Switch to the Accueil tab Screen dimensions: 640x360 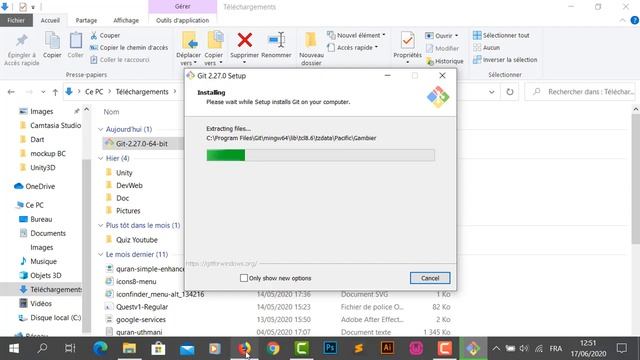(x=50, y=20)
